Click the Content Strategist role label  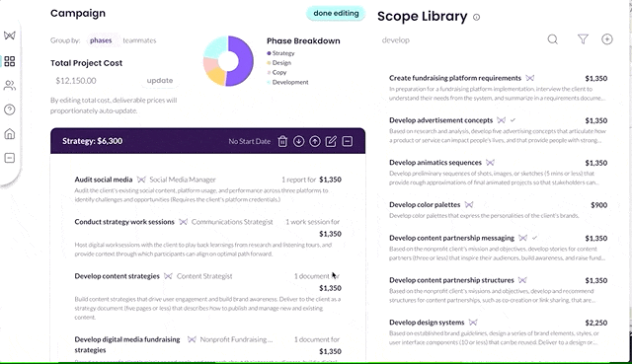(x=204, y=276)
